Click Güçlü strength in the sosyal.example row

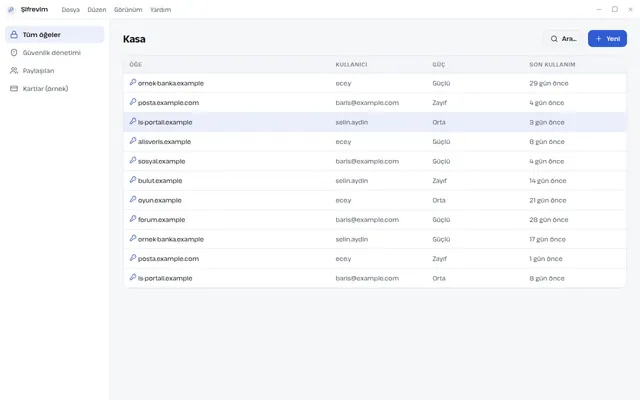[441, 161]
